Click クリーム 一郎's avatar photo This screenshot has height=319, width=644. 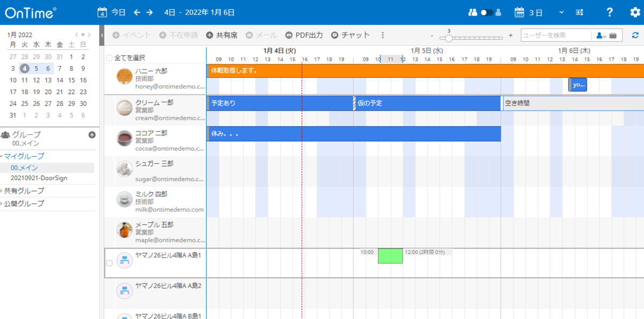pyautogui.click(x=125, y=108)
